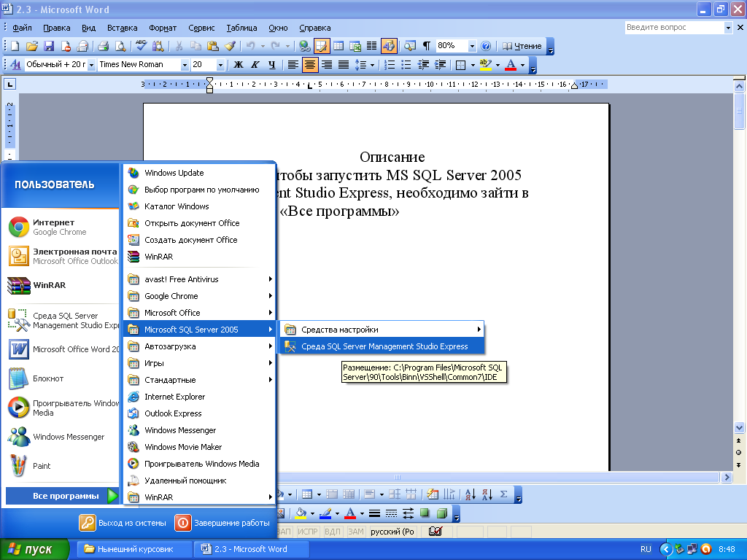Run spelling check (ABC icon)
The height and width of the screenshot is (560, 747).
pyautogui.click(x=141, y=46)
